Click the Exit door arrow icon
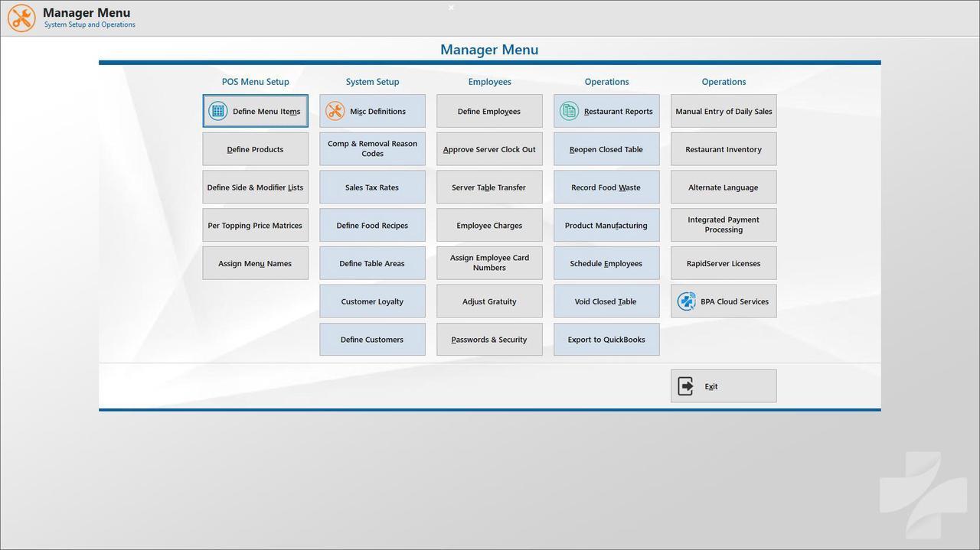Image resolution: width=980 pixels, height=550 pixels. coord(686,386)
